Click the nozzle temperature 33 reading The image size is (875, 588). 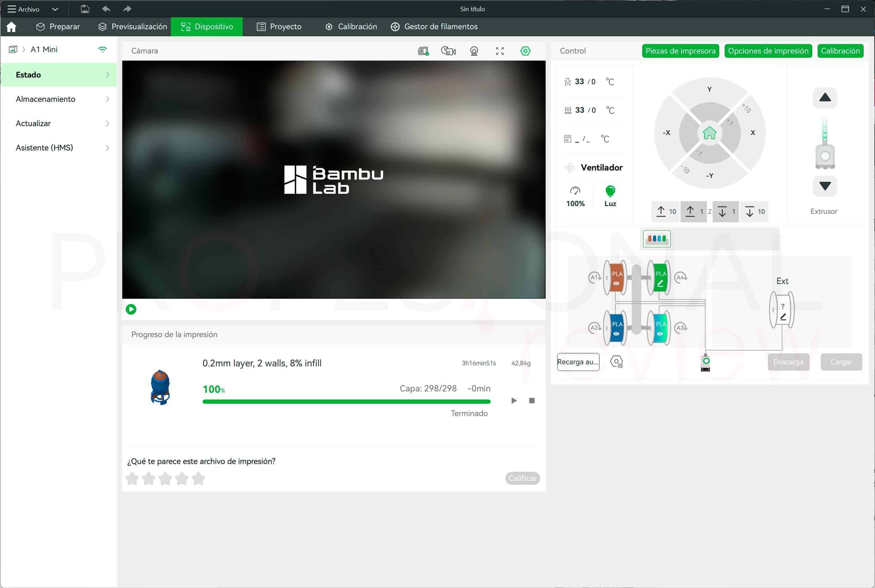pos(579,81)
